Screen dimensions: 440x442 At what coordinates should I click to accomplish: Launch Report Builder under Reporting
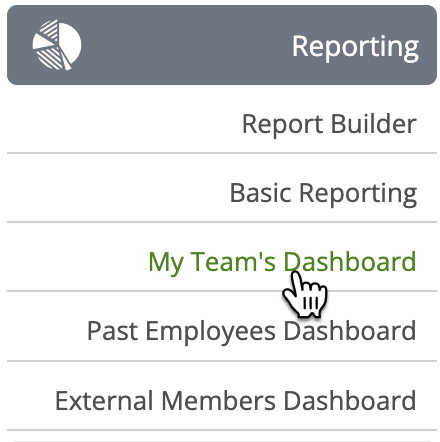(329, 124)
